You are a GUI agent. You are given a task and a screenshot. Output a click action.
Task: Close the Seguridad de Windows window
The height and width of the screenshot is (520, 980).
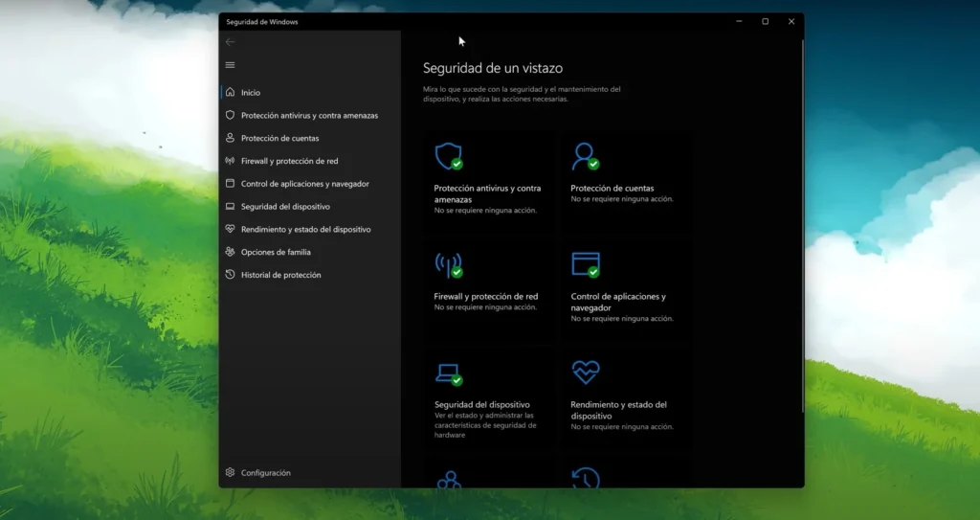tap(791, 21)
